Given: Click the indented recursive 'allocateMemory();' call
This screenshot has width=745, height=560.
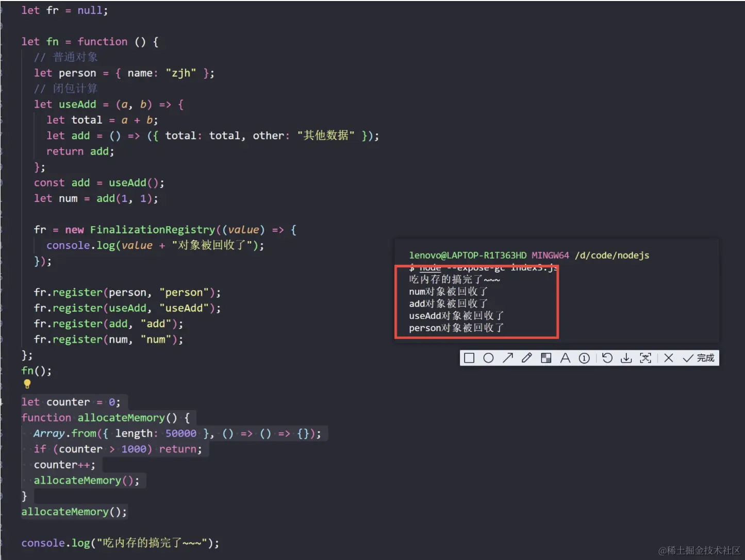Looking at the screenshot, I should coord(87,481).
